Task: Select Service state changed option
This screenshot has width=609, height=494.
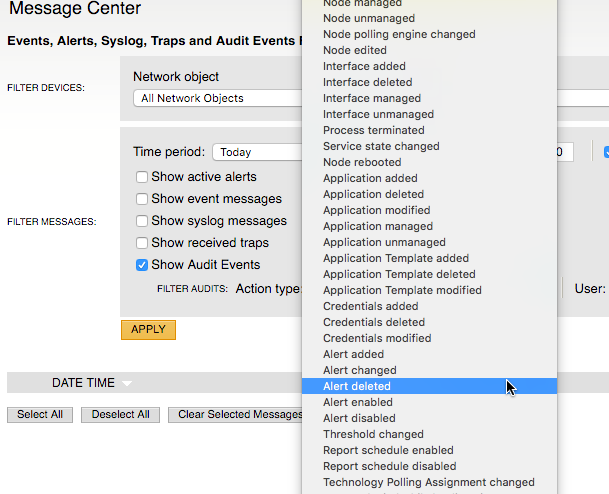Action: [429, 146]
